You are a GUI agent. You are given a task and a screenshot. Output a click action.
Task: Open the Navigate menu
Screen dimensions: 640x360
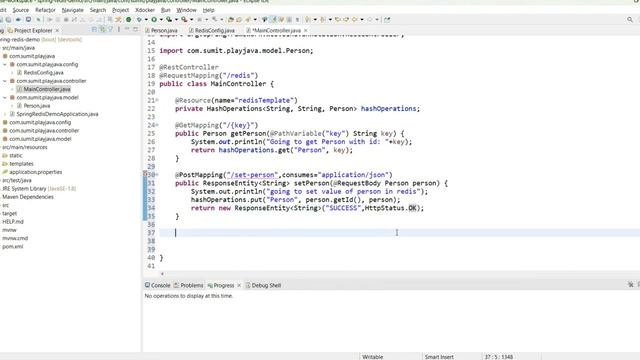tap(73, 10)
